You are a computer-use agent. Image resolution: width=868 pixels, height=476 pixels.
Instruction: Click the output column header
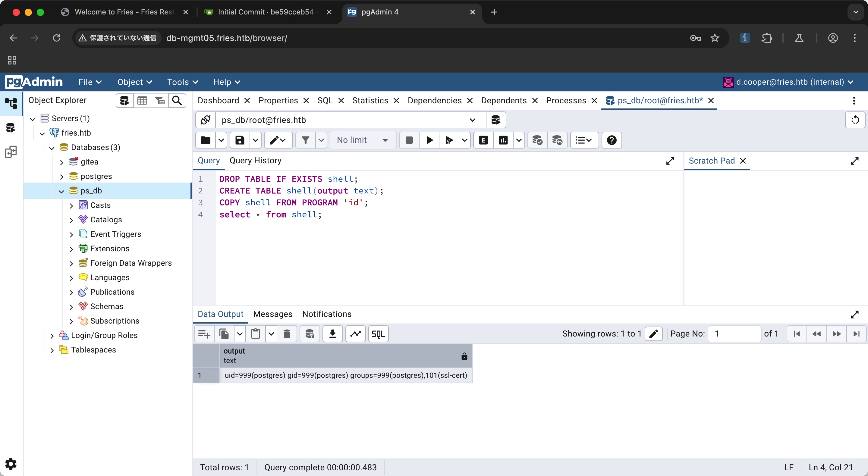tap(346, 356)
